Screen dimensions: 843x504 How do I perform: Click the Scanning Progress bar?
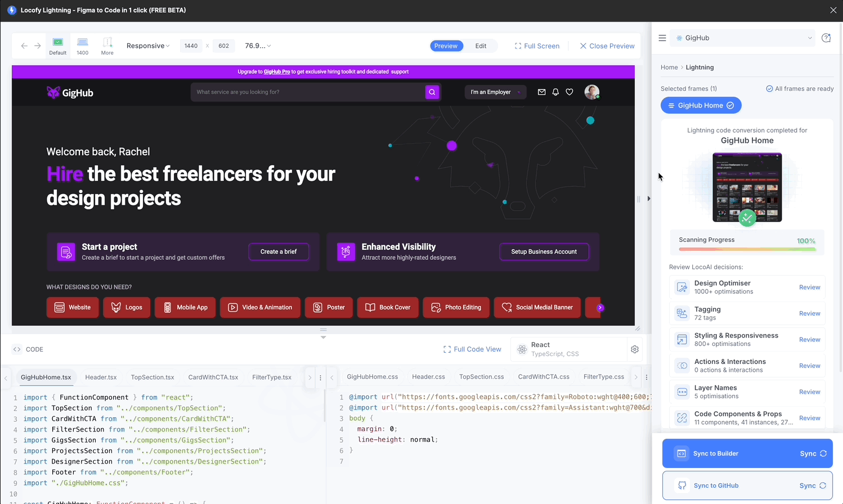pos(747,249)
